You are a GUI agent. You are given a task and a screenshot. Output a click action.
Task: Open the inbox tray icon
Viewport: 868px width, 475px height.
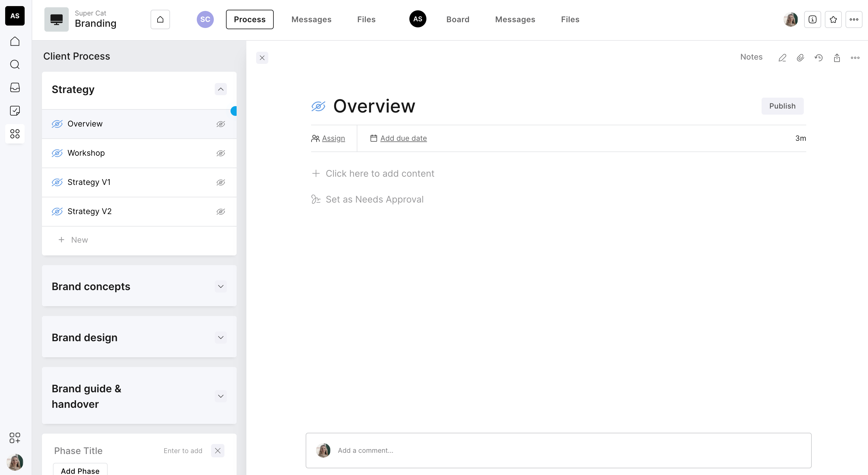[15, 88]
